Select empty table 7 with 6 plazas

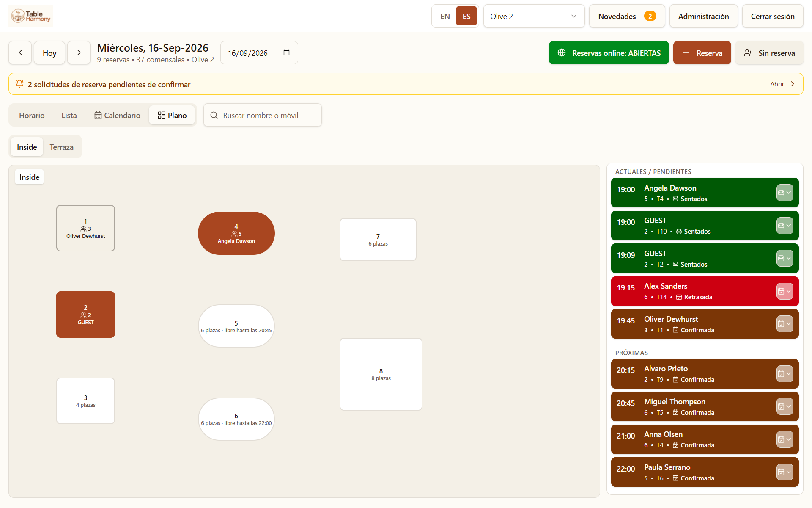378,240
